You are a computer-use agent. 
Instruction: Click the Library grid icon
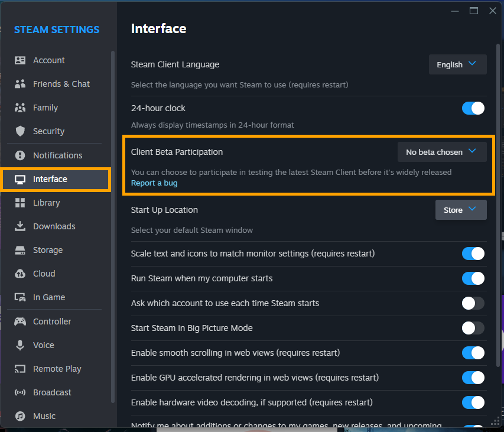(x=20, y=203)
